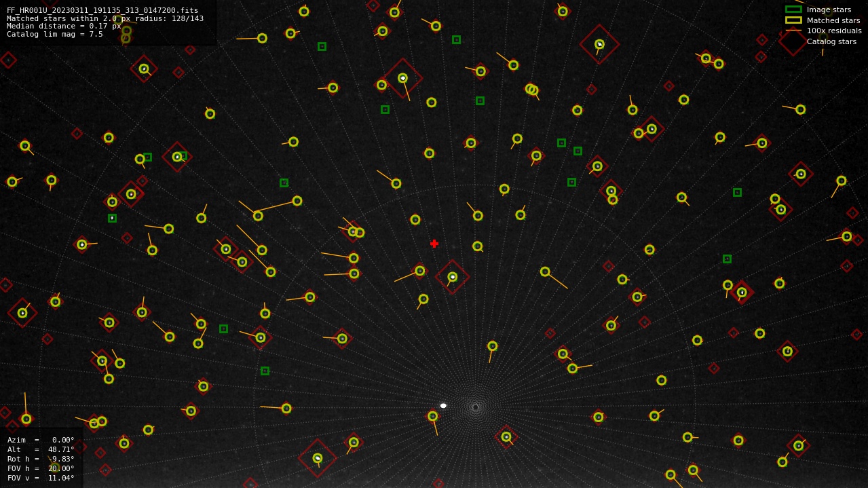Click the red Catalog stars legend diamond
The height and width of the screenshot is (488, 868).
(793, 41)
